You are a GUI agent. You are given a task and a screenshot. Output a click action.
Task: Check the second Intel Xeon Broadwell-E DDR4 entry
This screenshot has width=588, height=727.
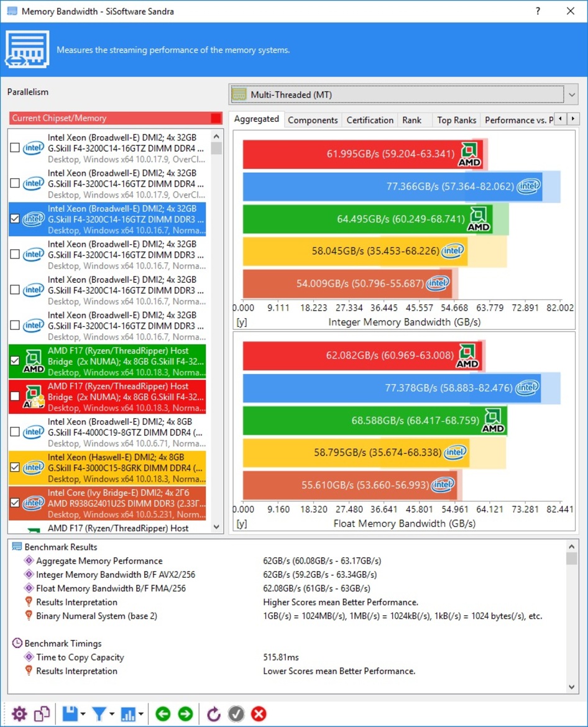15,183
